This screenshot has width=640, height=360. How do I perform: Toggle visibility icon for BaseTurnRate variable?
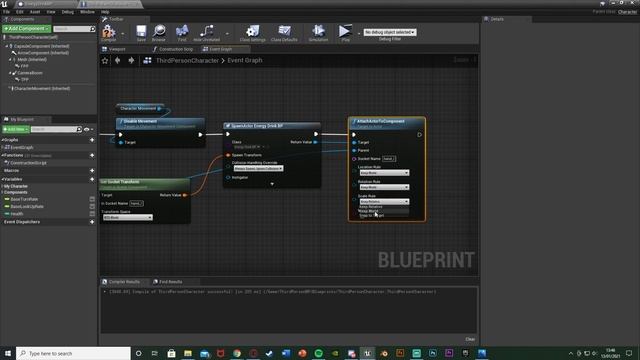coord(92,199)
